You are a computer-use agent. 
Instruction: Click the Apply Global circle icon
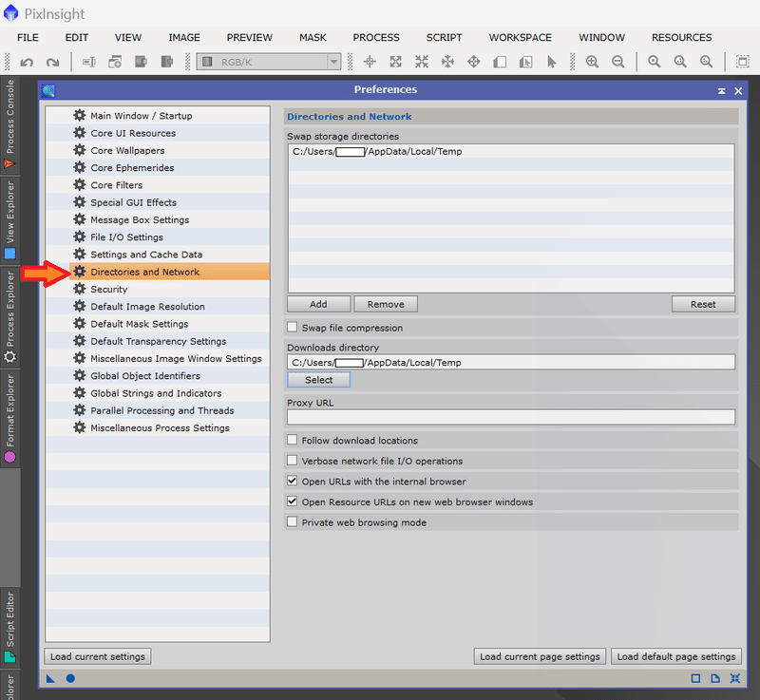[x=70, y=678]
